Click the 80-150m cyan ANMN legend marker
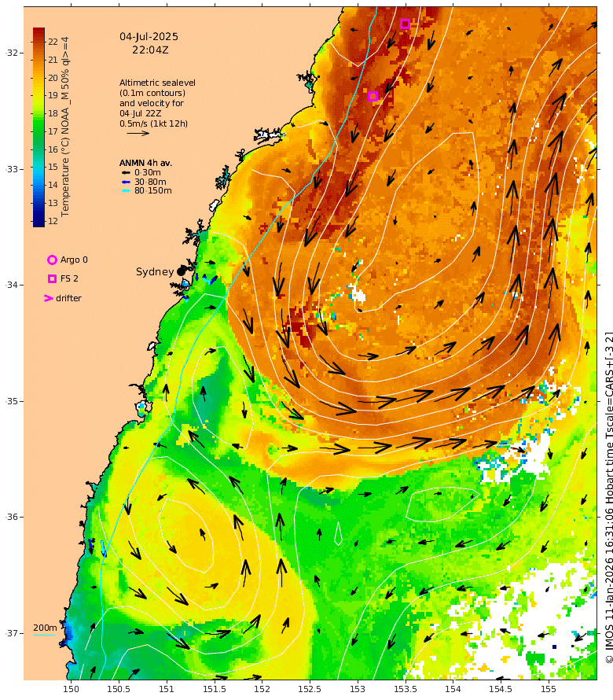Image resolution: width=613 pixels, height=700 pixels. [x=126, y=190]
